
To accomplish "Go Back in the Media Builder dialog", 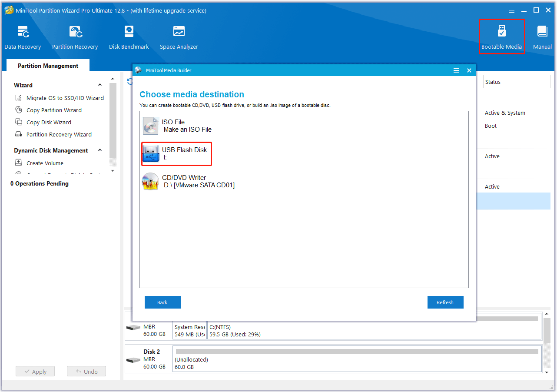I will pyautogui.click(x=162, y=302).
